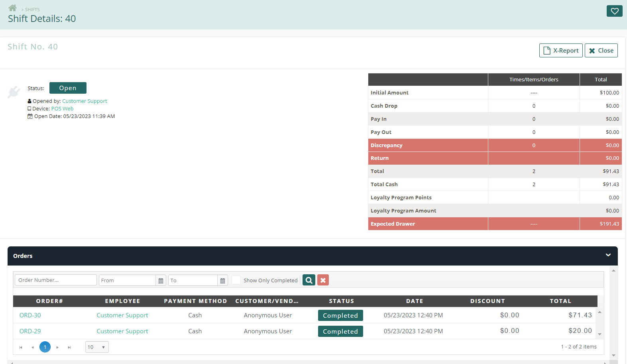Open the items-per-page dropdown showing 10
The width and height of the screenshot is (627, 364).
(97, 347)
